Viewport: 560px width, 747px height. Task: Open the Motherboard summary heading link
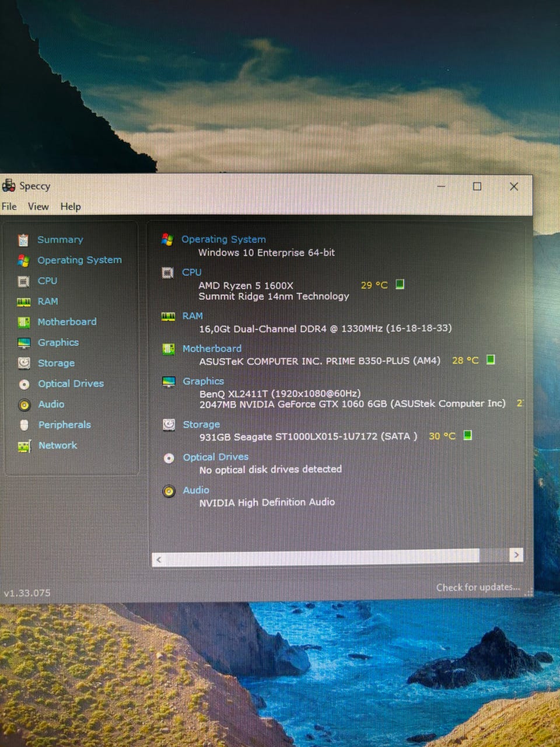[212, 349]
